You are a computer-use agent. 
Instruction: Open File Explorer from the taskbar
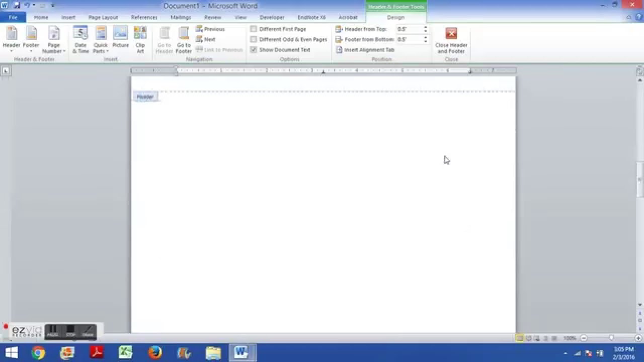[213, 352]
